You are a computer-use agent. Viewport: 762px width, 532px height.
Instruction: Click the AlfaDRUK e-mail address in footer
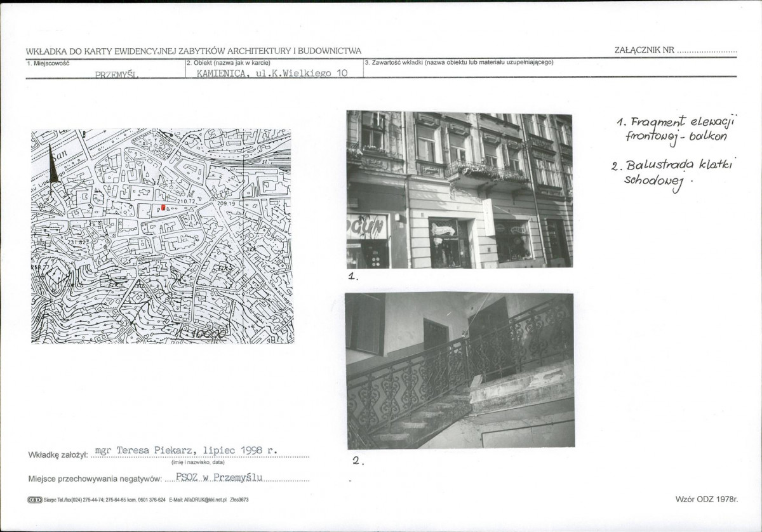coord(201,500)
